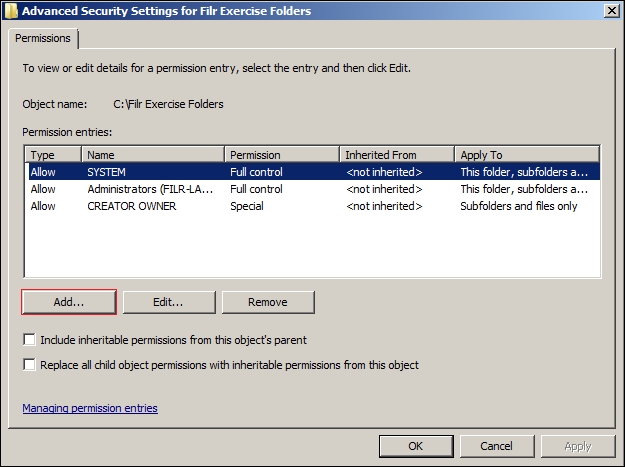Image resolution: width=625 pixels, height=467 pixels.
Task: Click Allow in the CREATOR OWNER row
Action: tap(43, 206)
